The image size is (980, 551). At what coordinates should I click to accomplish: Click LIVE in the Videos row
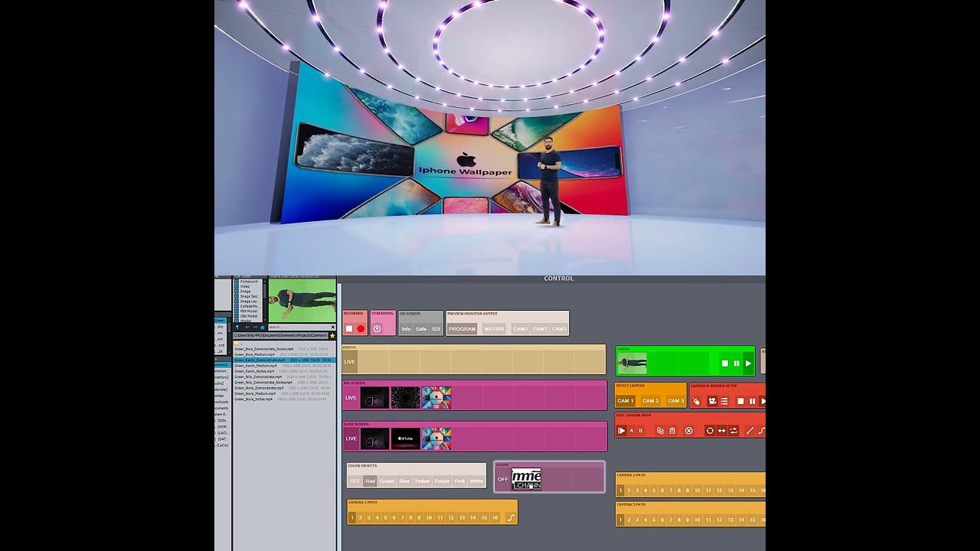(350, 362)
